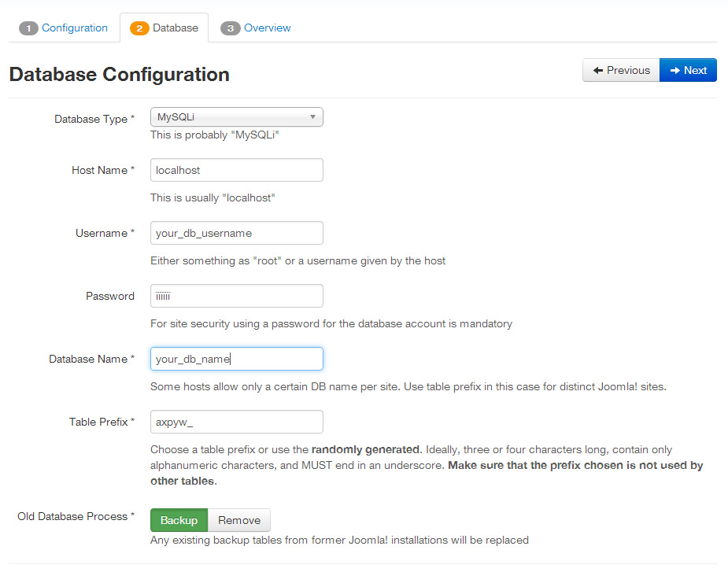The image size is (728, 572).
Task: Click the Database Type dropdown arrow
Action: tap(313, 117)
